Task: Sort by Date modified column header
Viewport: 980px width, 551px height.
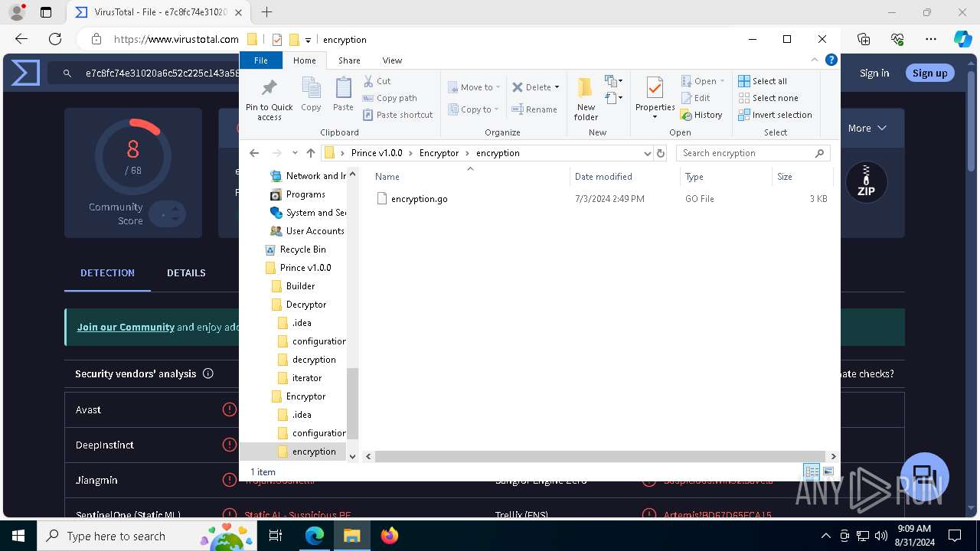Action: 625,177
